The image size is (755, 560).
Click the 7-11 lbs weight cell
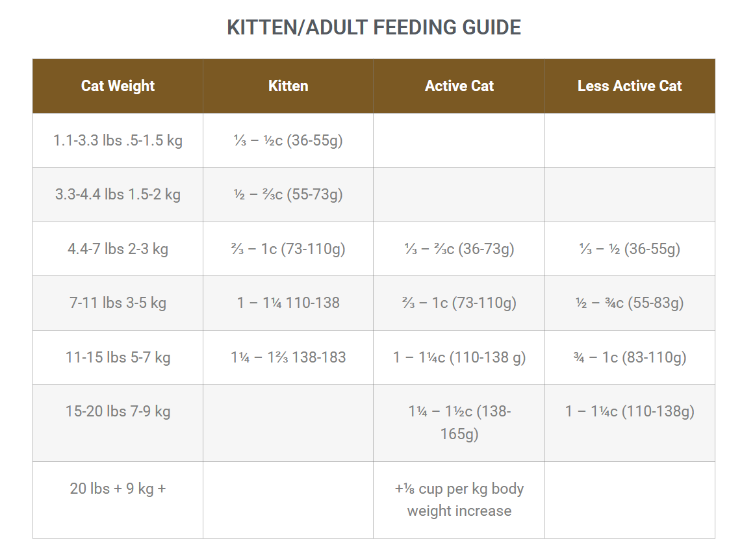point(118,303)
